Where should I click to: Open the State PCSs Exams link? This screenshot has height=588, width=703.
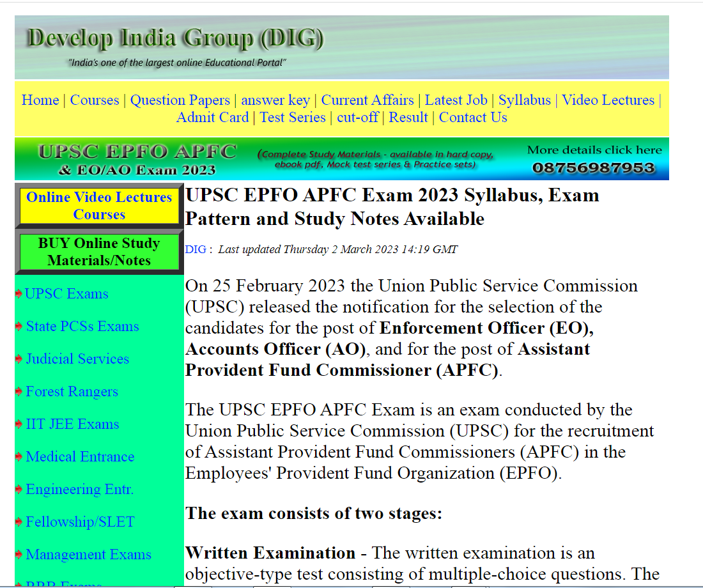pyautogui.click(x=82, y=327)
